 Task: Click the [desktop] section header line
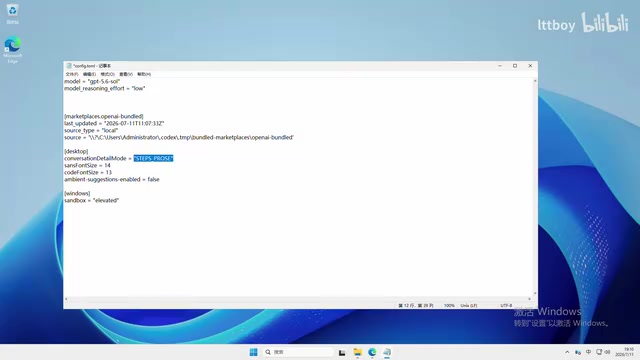click(76, 151)
